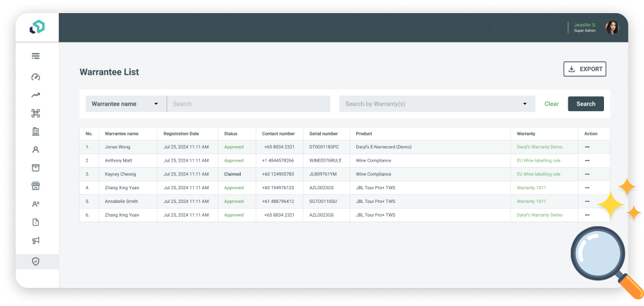Click product Daryl's E-Namecard (Demo)
The height and width of the screenshot is (306, 644).
pos(384,147)
